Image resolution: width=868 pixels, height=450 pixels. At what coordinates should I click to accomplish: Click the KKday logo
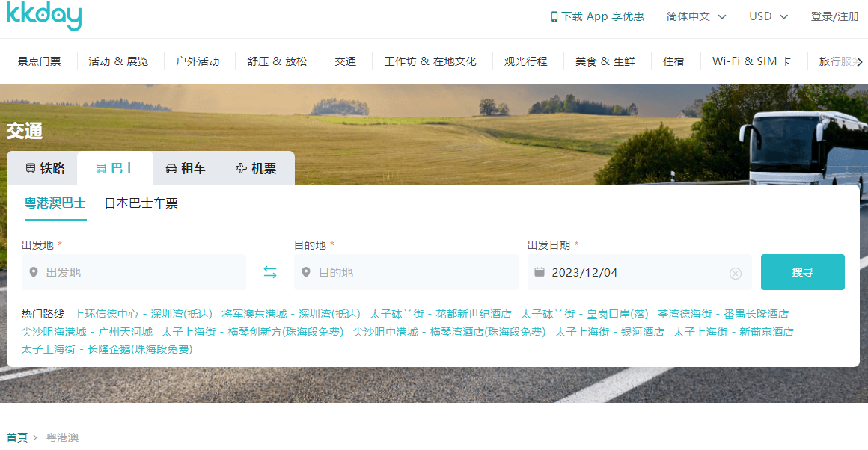[44, 16]
